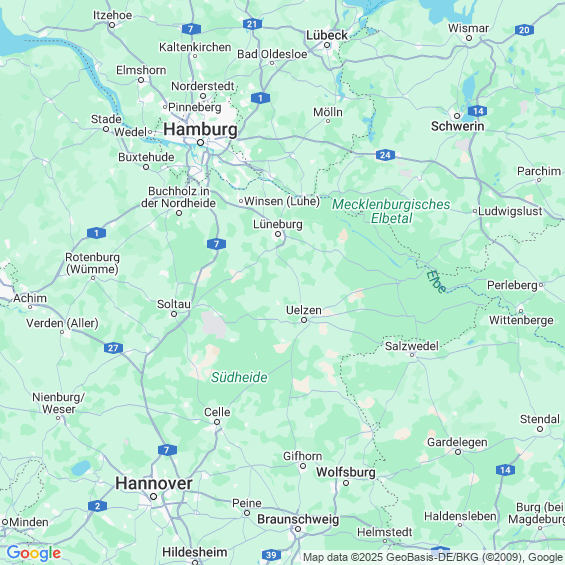Screen dimensions: 565x565
Task: Click the highway 2 shield near Hannover
Action: coord(97,506)
